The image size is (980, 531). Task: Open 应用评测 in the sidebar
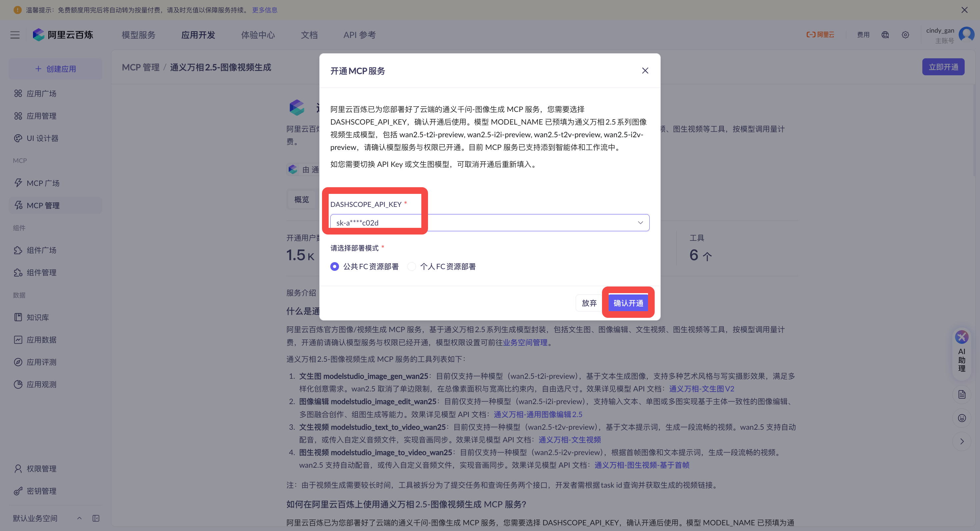[55, 362]
